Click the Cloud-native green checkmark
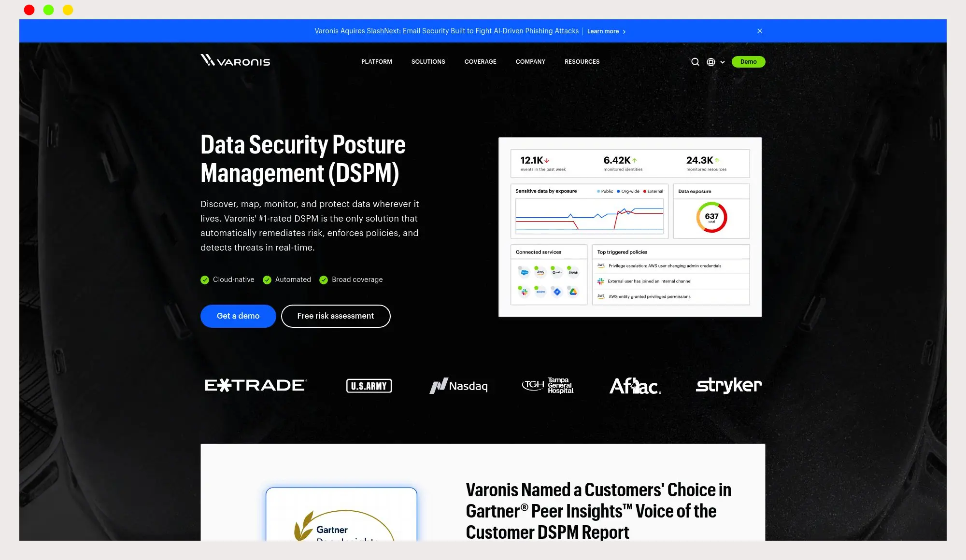This screenshot has width=966, height=560. (x=205, y=280)
